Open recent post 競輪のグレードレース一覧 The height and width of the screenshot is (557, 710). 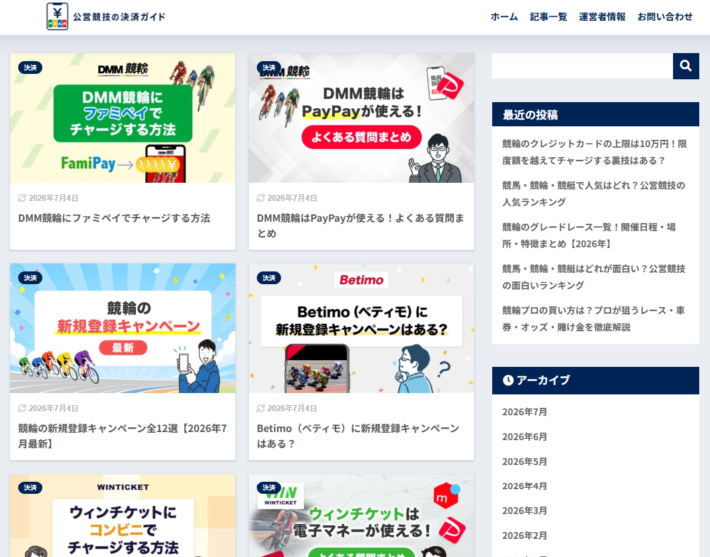(589, 235)
